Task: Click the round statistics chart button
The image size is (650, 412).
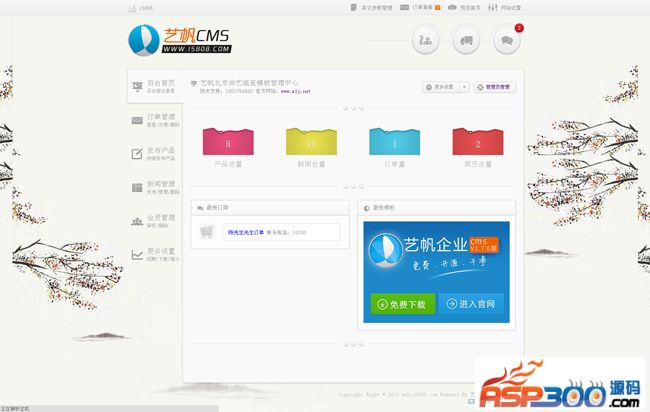Action: pyautogui.click(x=425, y=40)
